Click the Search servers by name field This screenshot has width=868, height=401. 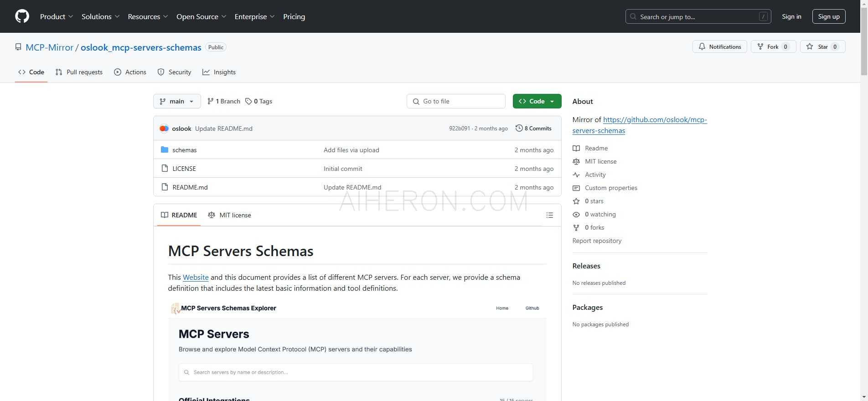pos(356,372)
